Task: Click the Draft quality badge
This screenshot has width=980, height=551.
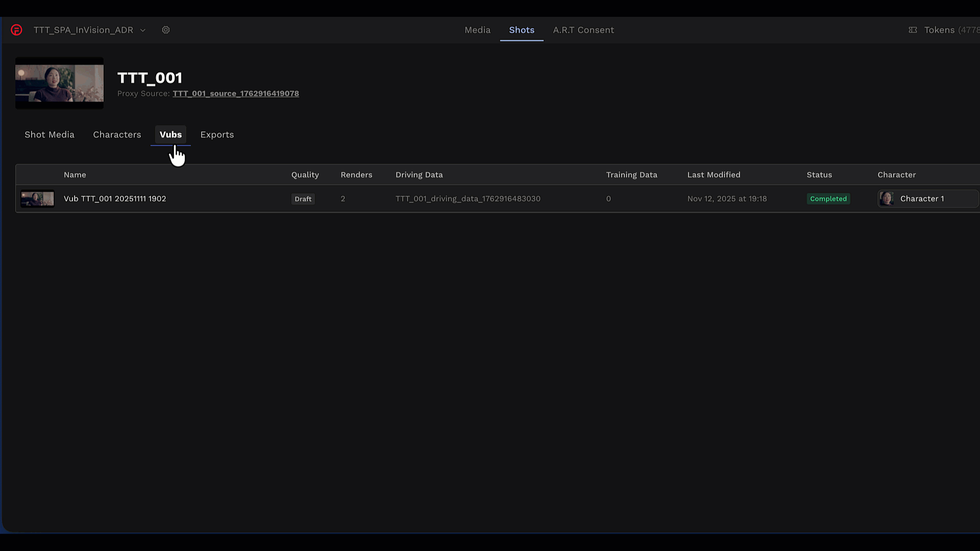Action: [x=303, y=199]
